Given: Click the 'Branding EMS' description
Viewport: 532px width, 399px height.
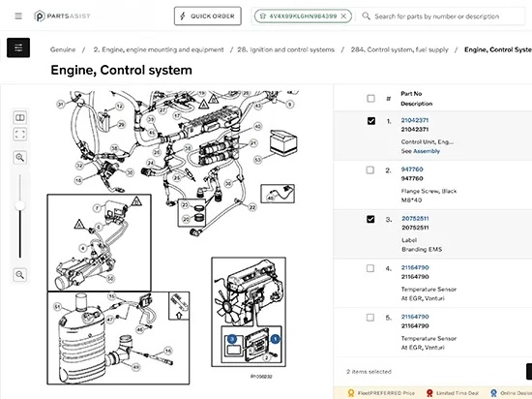Looking at the screenshot, I should click(x=422, y=249).
